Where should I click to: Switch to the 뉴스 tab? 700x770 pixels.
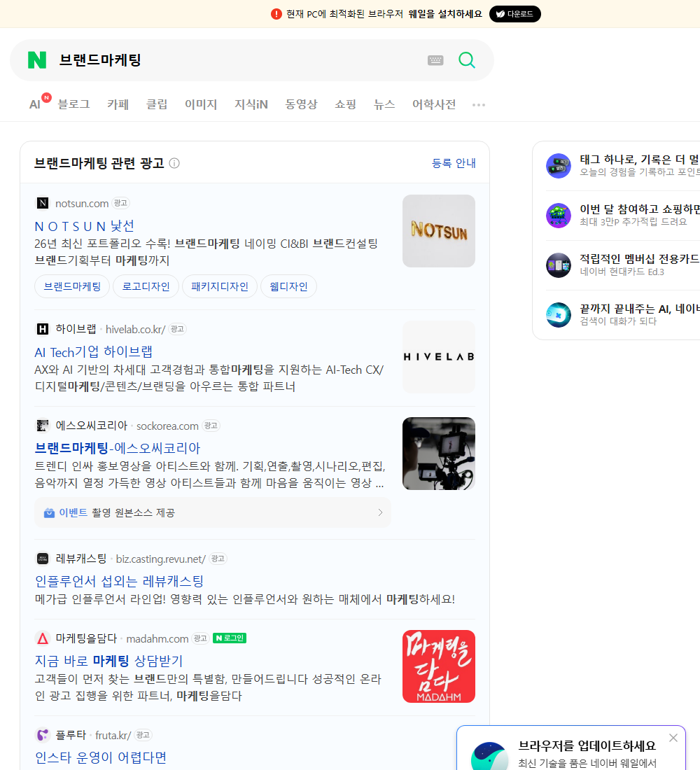click(384, 104)
